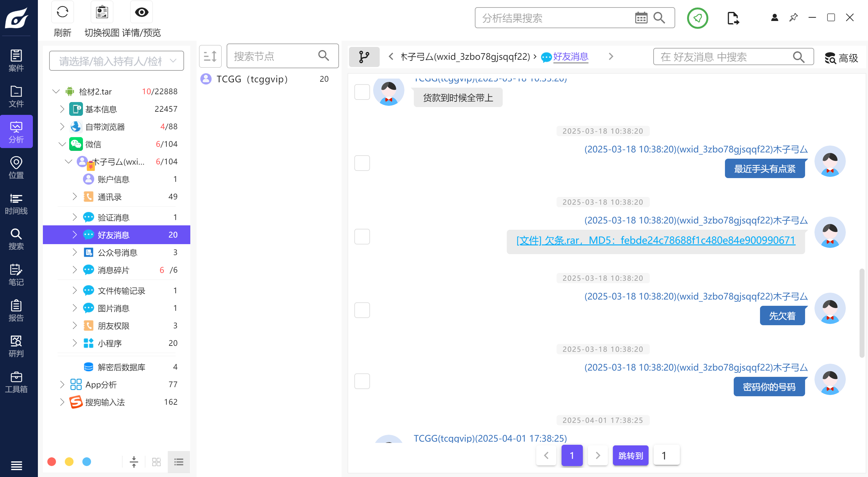Click the Switch View (切换视图) icon
Image resolution: width=868 pixels, height=477 pixels.
[102, 13]
